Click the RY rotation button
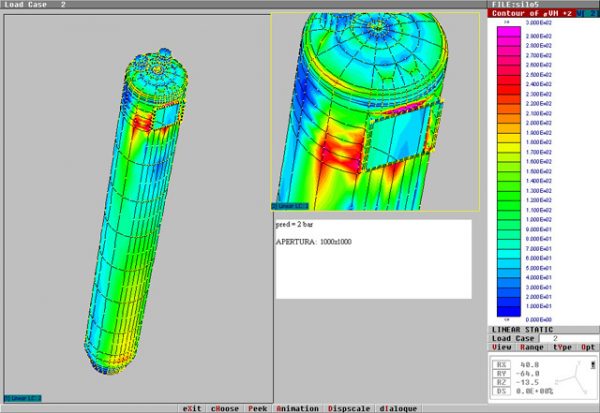 pos(501,374)
